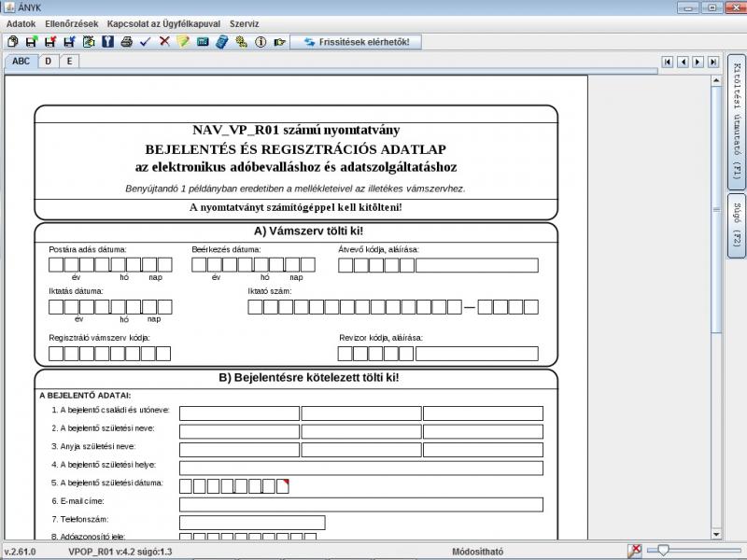747x560 pixels.
Task: Click the yellow gears icon
Action: pyautogui.click(x=241, y=42)
